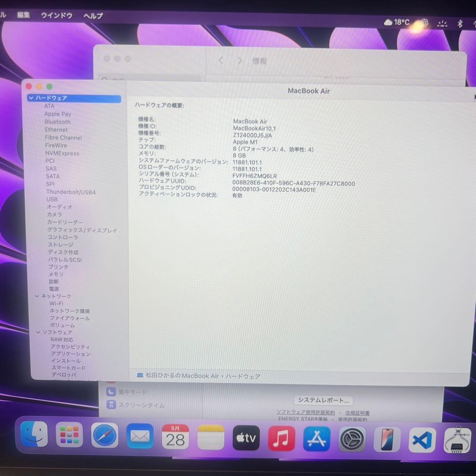Click the 18°C weather item in menu bar
476x476 pixels.
click(396, 22)
